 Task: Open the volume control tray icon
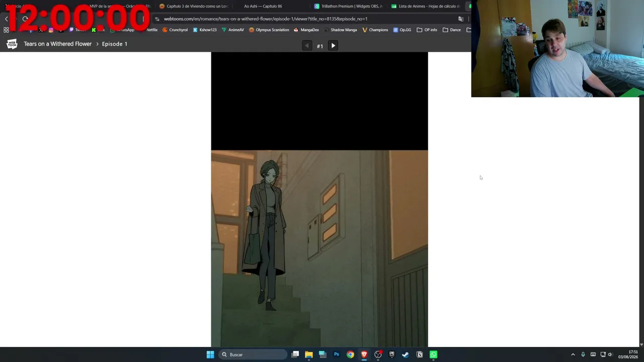610,355
